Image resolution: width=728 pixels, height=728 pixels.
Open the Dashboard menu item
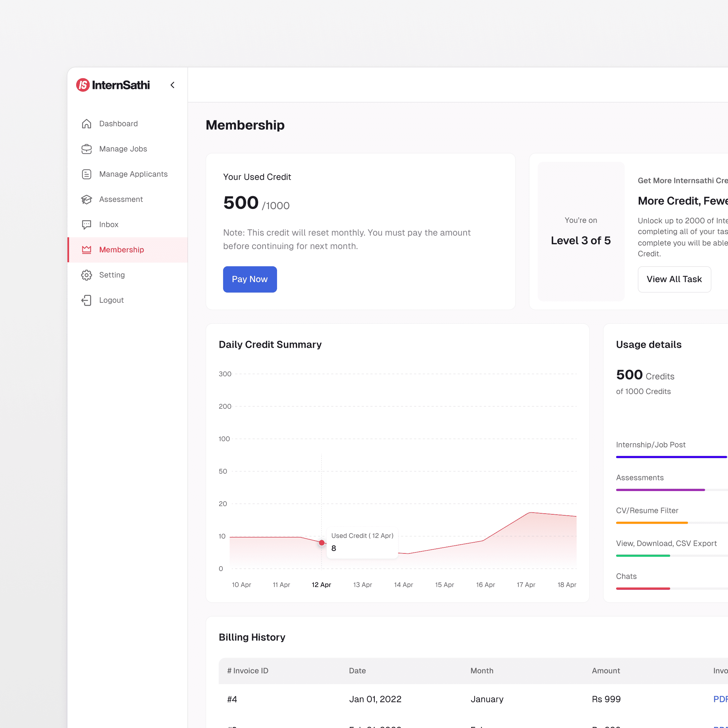[x=128, y=124]
